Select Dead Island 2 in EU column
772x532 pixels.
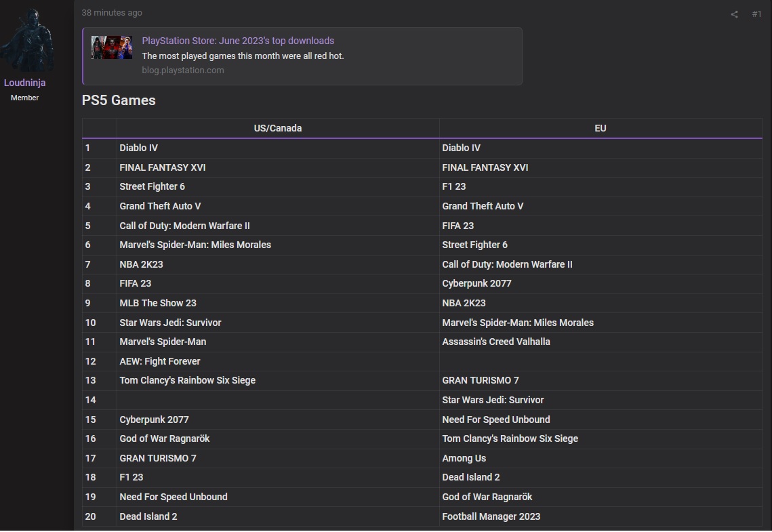(470, 478)
